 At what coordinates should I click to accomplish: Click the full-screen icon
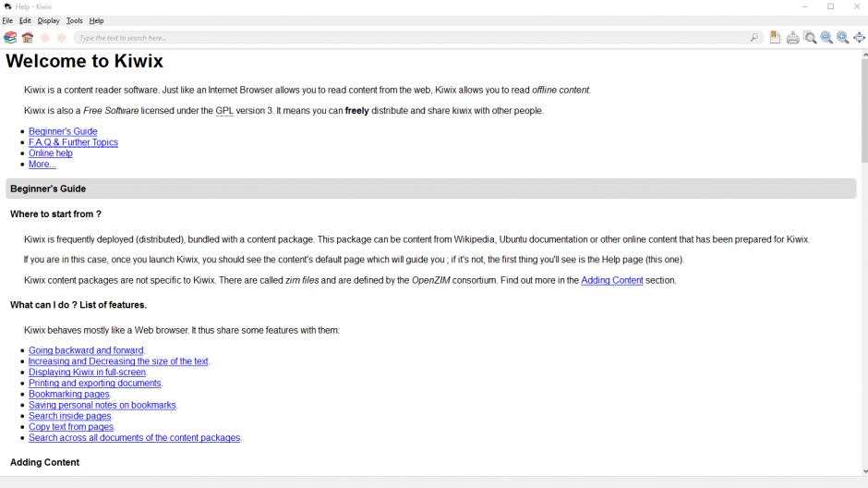click(x=859, y=38)
